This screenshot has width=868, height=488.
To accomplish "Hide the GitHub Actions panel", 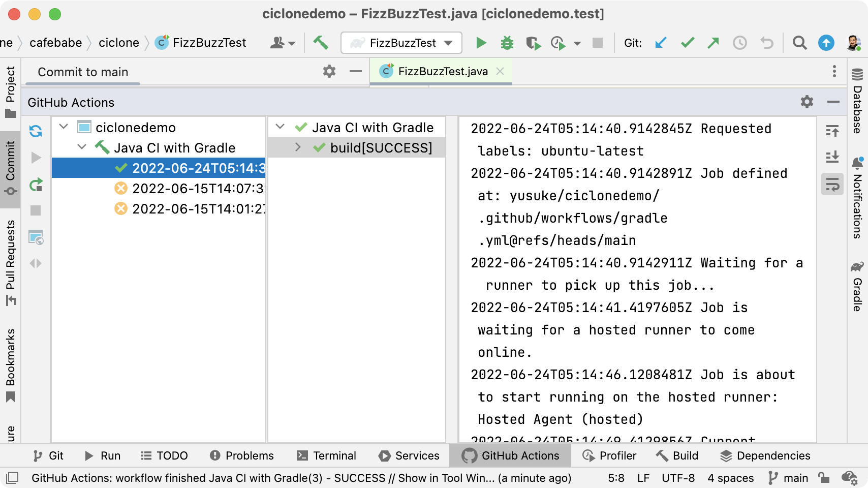I will 833,102.
